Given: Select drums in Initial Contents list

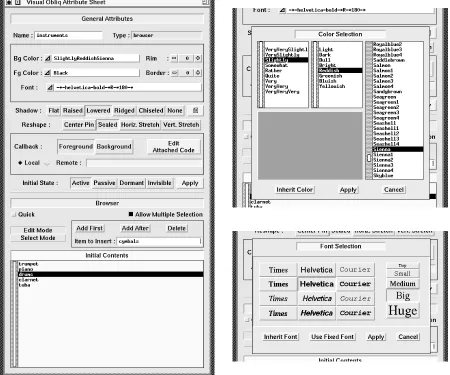Looking at the screenshot, I should 111,274.
